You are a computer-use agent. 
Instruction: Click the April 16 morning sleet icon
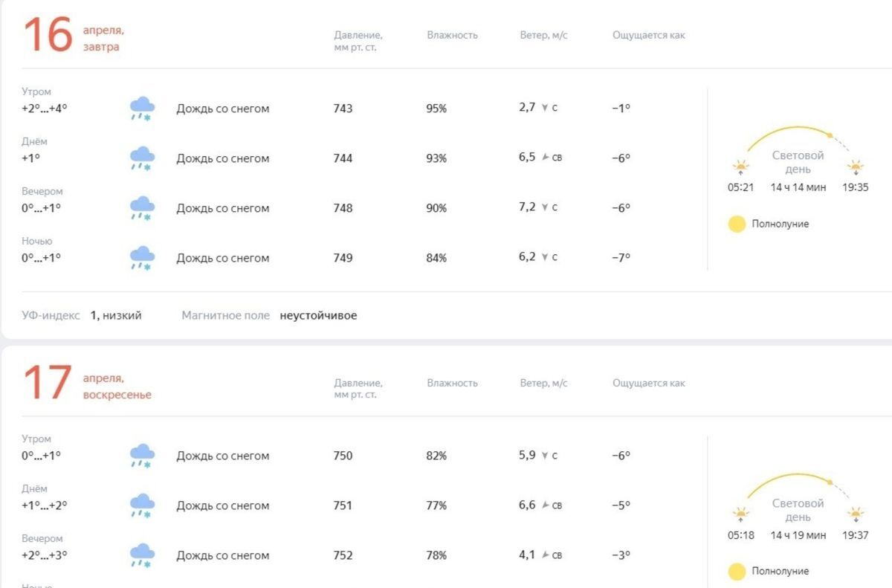(142, 109)
